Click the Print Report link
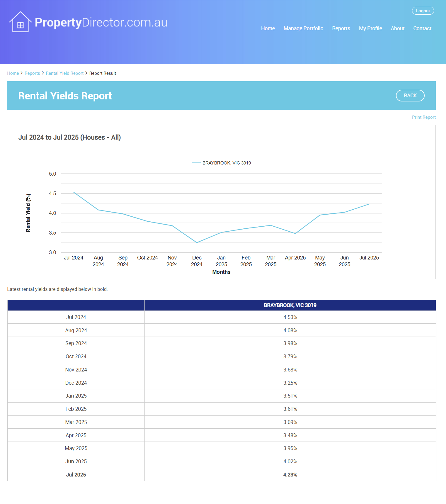The image size is (446, 504). [x=423, y=117]
